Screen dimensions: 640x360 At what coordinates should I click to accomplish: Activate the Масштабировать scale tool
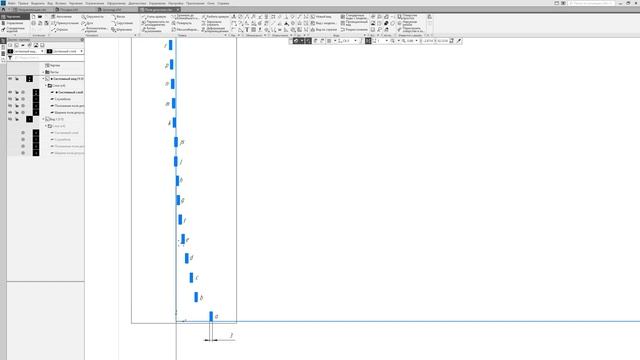tap(185, 30)
